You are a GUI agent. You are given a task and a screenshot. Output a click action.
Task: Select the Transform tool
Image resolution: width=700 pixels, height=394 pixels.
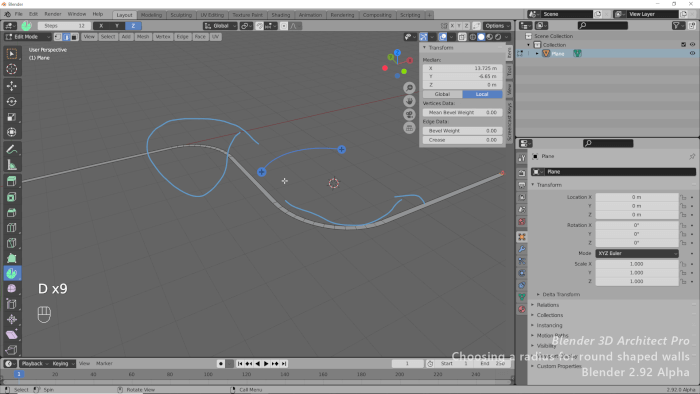coord(12,133)
